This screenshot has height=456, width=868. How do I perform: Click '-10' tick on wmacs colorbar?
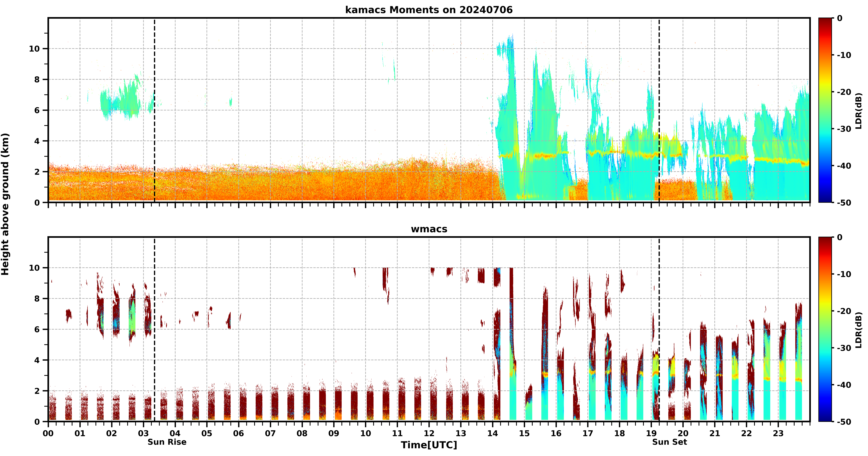coord(844,274)
